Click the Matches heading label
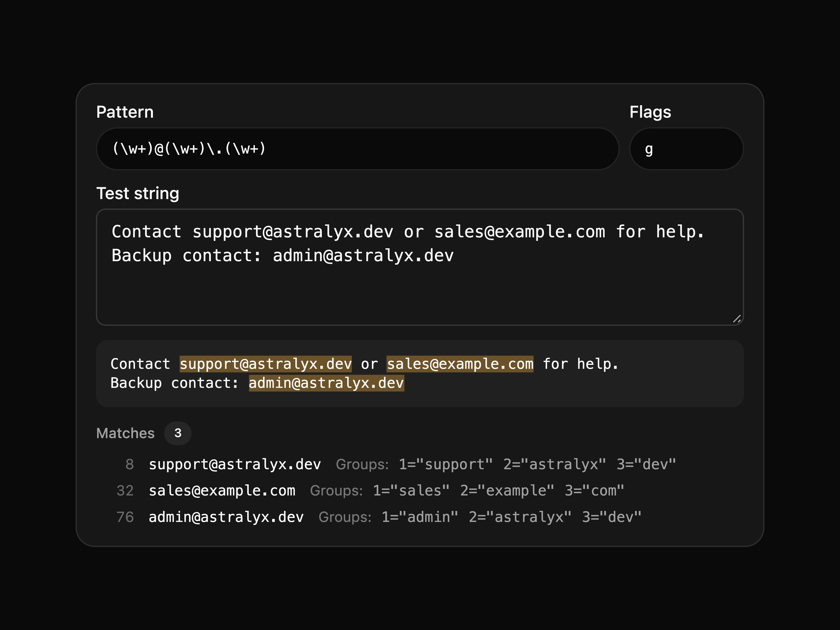 coord(125,433)
